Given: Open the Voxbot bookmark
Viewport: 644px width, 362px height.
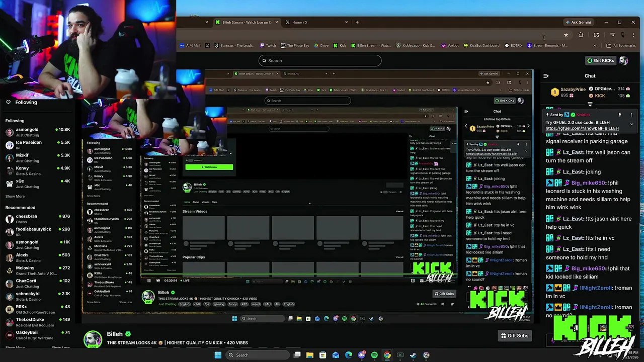Looking at the screenshot, I should 450,46.
